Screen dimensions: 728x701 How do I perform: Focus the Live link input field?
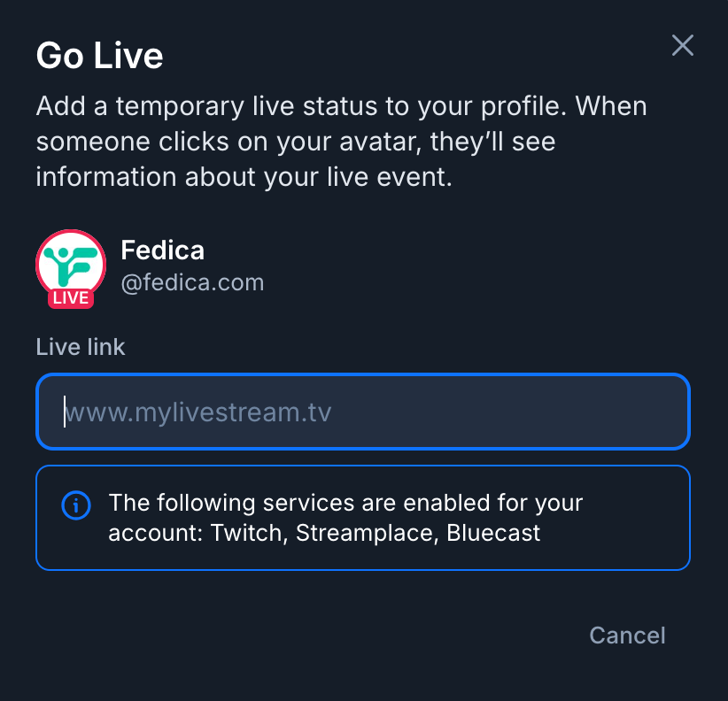(x=363, y=412)
